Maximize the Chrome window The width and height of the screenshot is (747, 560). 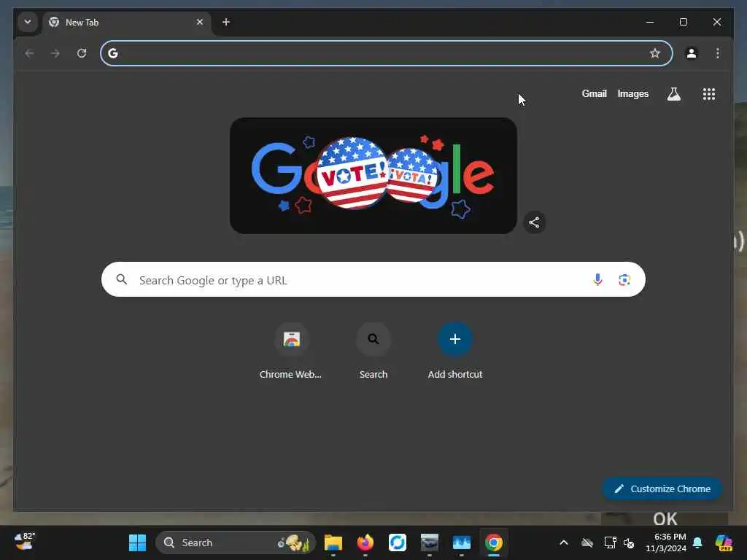pyautogui.click(x=683, y=22)
